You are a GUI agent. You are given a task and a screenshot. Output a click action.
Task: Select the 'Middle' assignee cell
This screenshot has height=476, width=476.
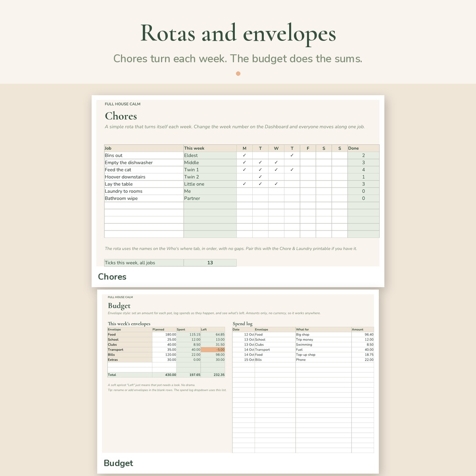point(210,163)
